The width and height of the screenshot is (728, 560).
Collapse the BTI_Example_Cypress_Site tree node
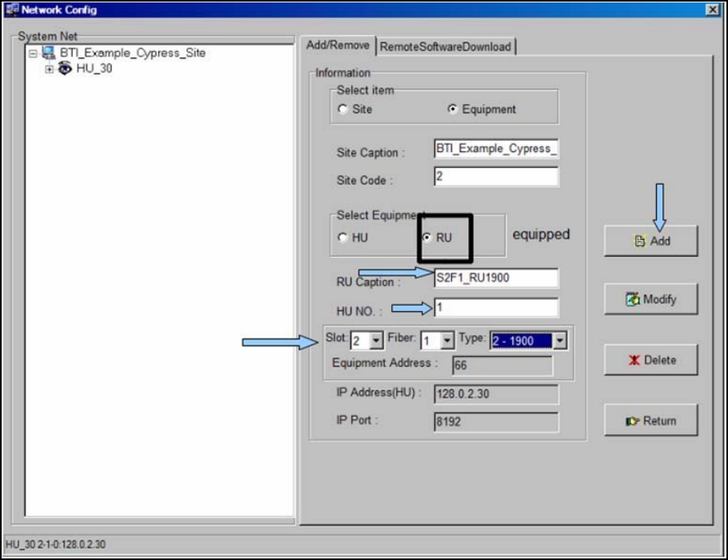tap(33, 54)
